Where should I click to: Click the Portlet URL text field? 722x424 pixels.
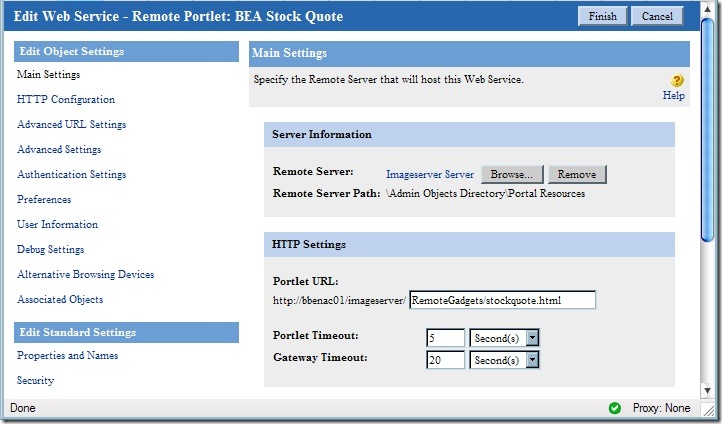pyautogui.click(x=502, y=300)
